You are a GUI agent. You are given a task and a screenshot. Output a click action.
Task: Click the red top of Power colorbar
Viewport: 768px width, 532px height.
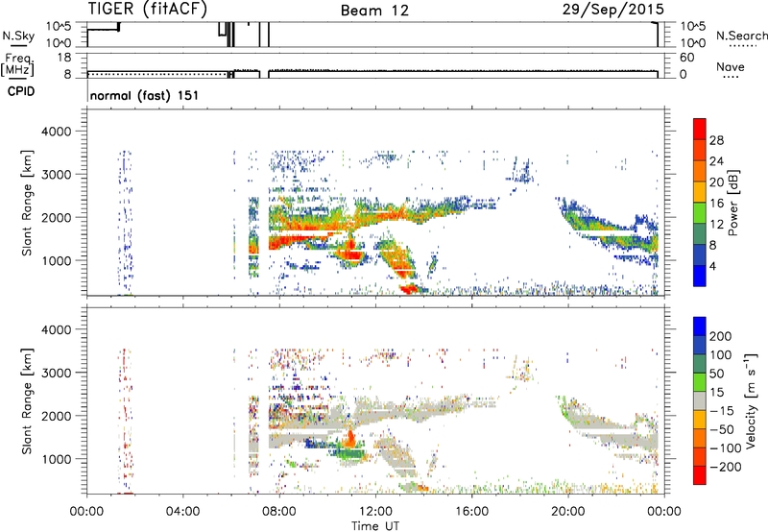click(700, 130)
